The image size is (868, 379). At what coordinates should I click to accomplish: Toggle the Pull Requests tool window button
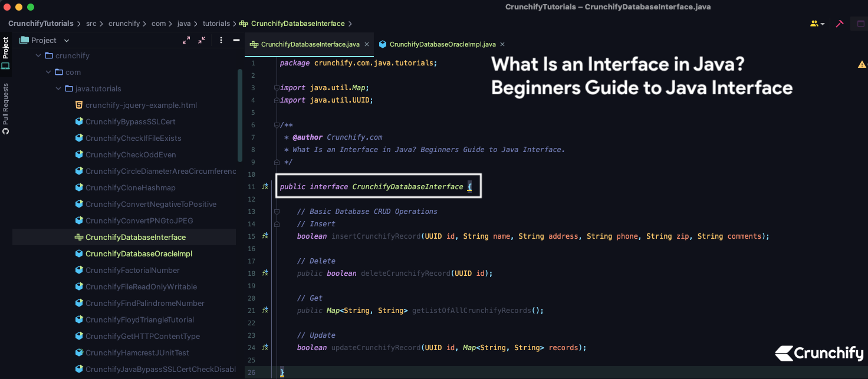click(x=5, y=108)
